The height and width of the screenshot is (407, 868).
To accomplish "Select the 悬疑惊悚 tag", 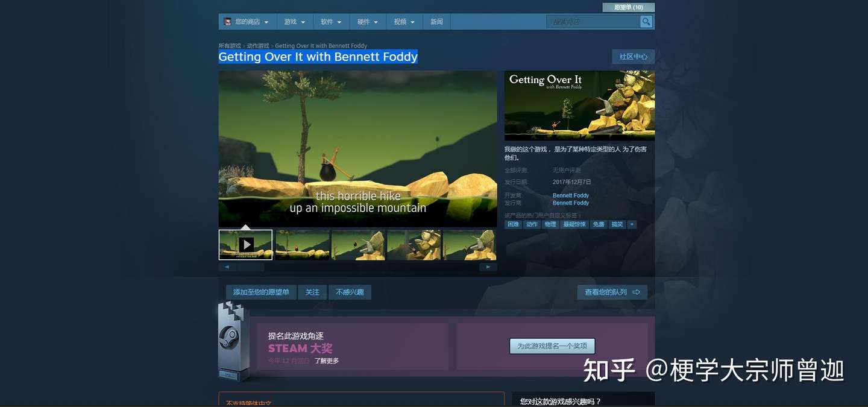I will tap(574, 224).
